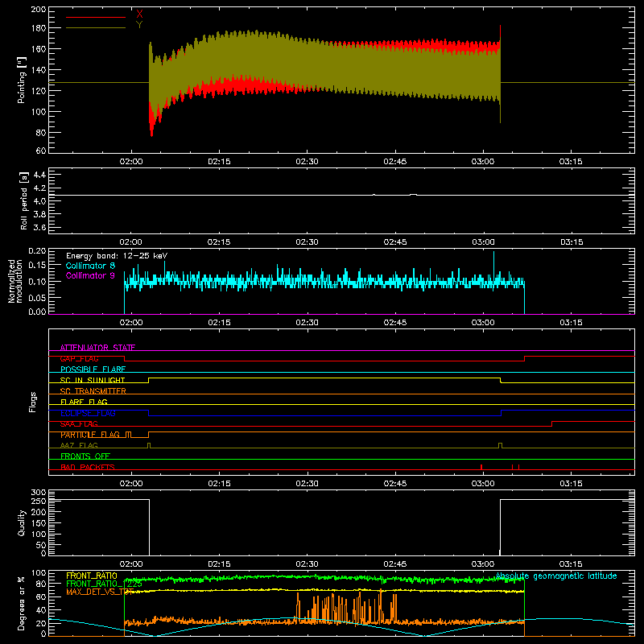This screenshot has height=644, width=644.
Task: Select the yellow FRONT_RATIO legend entry
Action: tap(92, 576)
